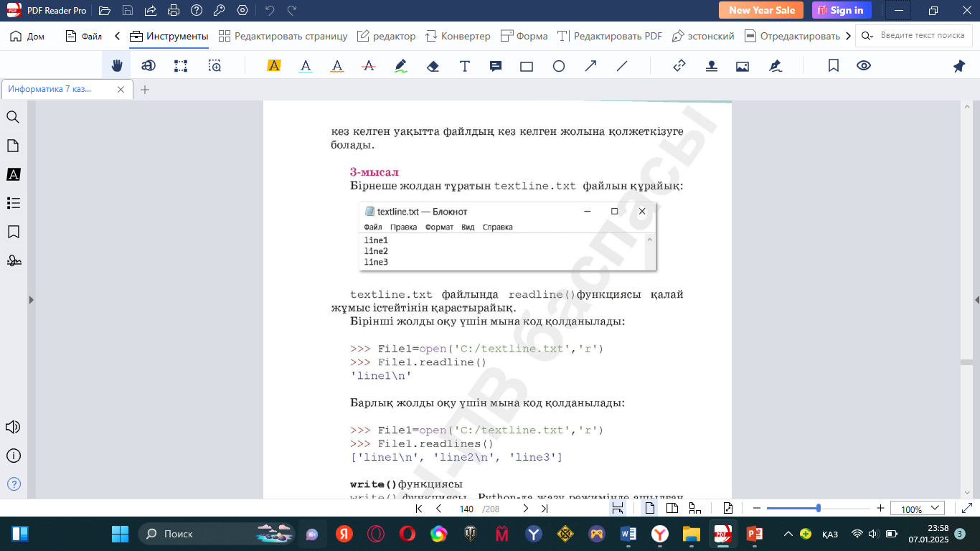Open Help from the title bar
The height and width of the screenshot is (551, 980).
[x=197, y=10]
